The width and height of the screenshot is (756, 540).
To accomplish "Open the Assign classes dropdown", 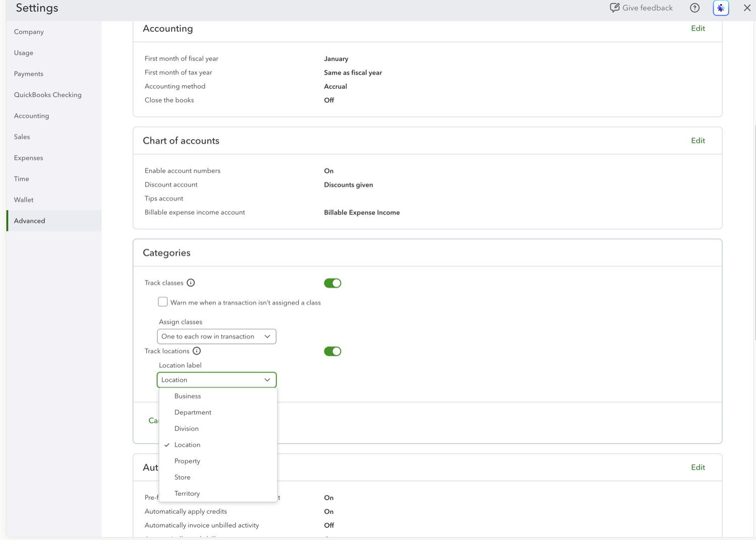I will pyautogui.click(x=217, y=336).
